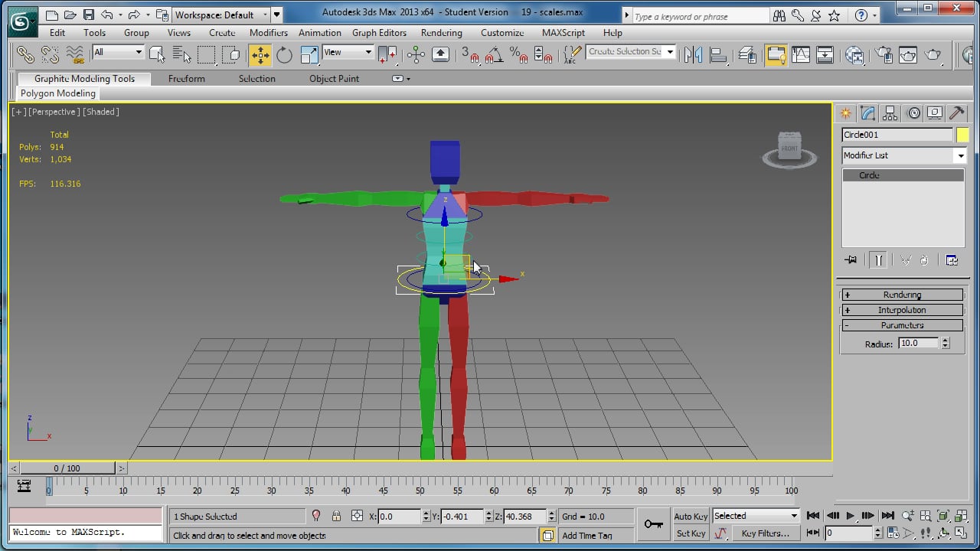Switch to the Freeform tab
980x551 pixels.
pos(187,79)
